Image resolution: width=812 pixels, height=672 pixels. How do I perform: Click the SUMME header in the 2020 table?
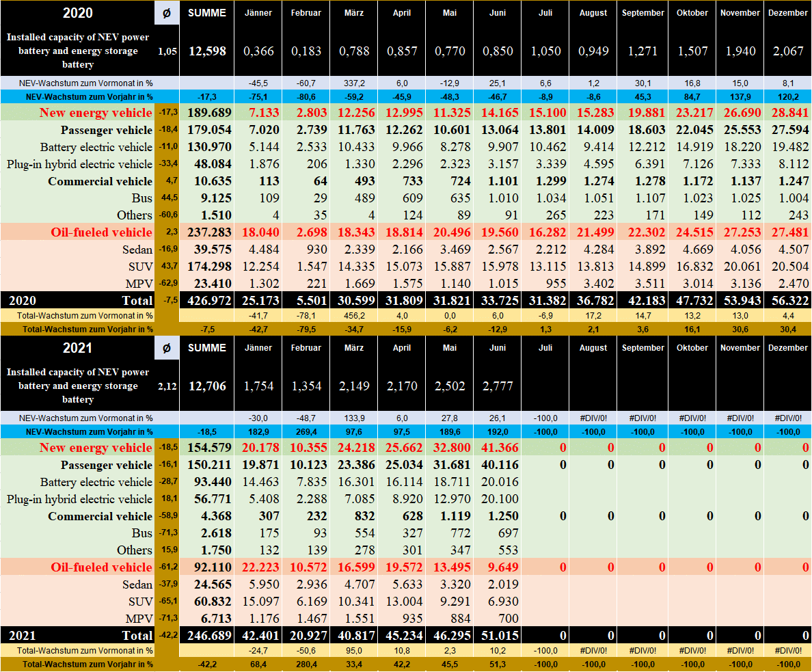click(206, 13)
